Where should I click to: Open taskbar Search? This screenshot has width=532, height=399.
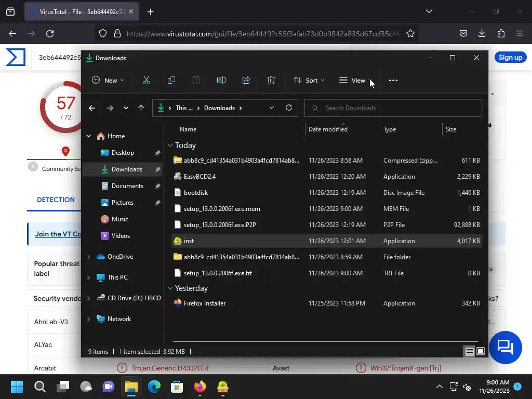tap(39, 387)
